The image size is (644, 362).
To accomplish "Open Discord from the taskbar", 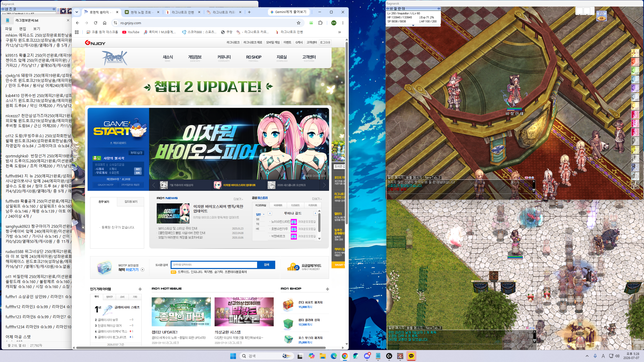I will (x=367, y=356).
